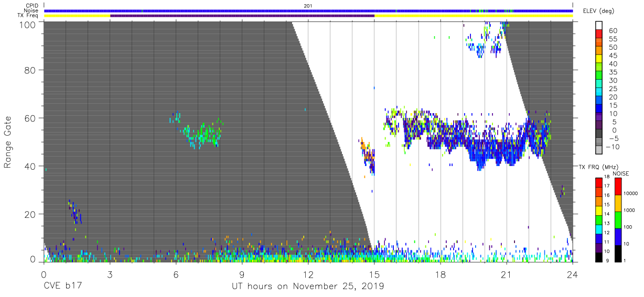Select the yellow segment of TX FRQ bar
Image resolution: width=644 pixels, height=297 pixels.
point(598,210)
